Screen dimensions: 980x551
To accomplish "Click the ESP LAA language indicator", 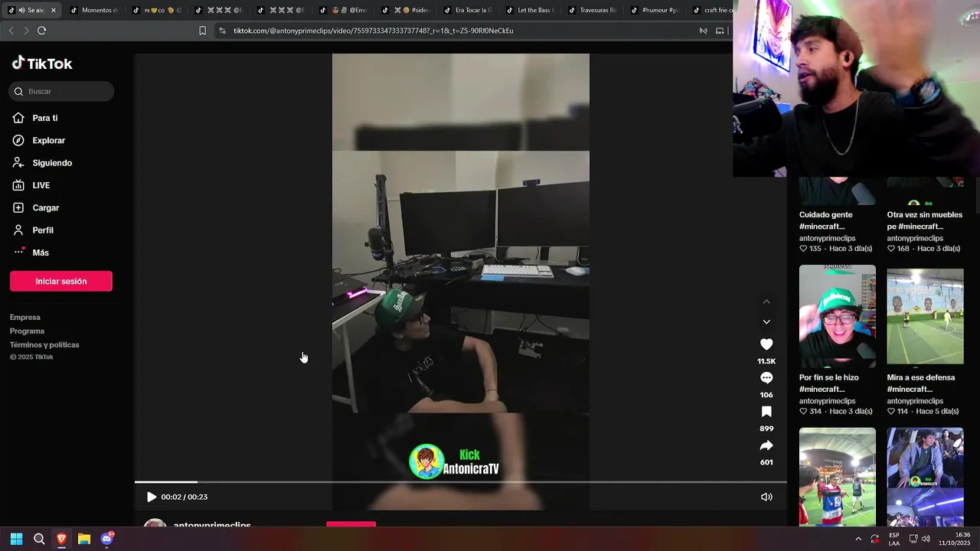I will 894,539.
